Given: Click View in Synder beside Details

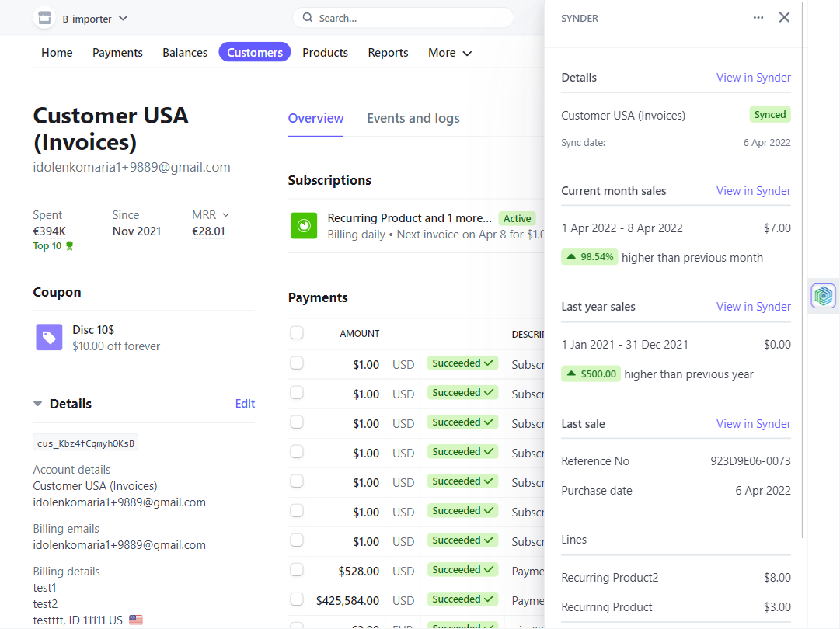Looking at the screenshot, I should (753, 78).
